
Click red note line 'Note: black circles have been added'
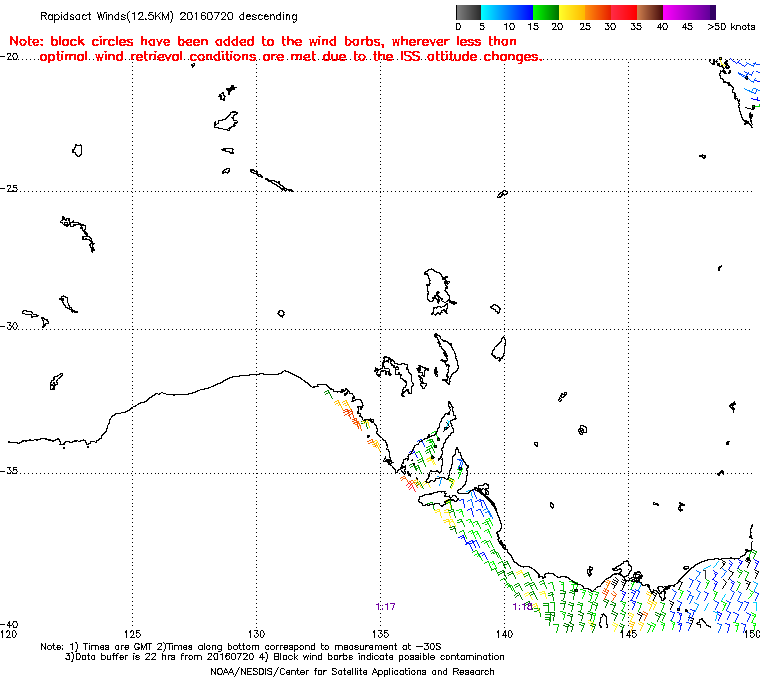pos(263,41)
